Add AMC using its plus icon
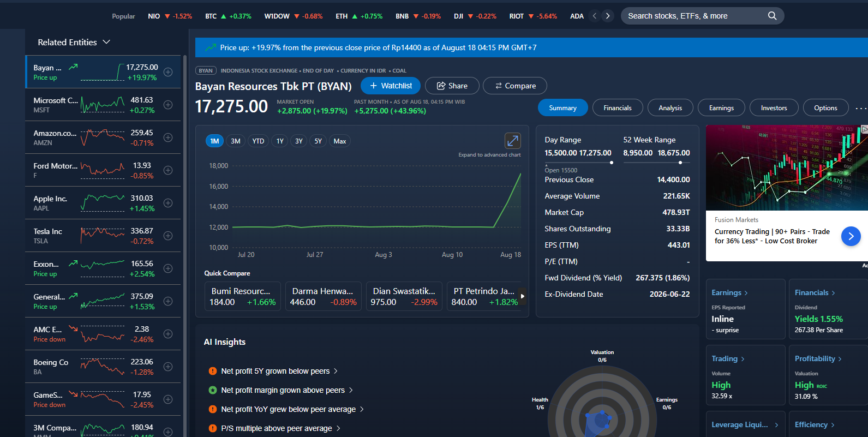 point(168,334)
